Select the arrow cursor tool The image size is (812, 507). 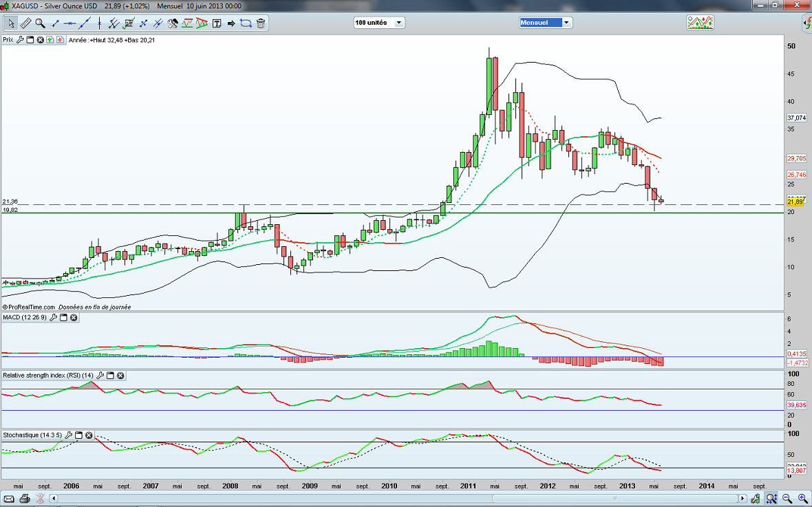(x=11, y=23)
